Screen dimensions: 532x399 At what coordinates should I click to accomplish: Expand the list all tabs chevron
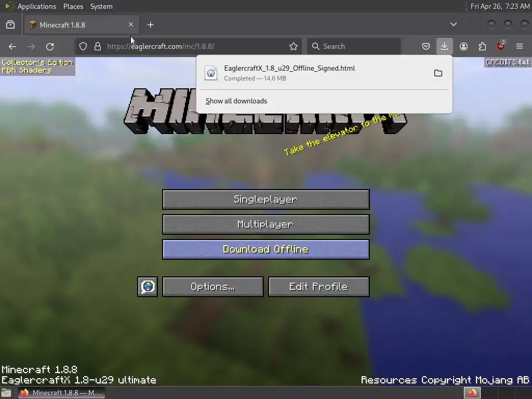click(x=453, y=24)
